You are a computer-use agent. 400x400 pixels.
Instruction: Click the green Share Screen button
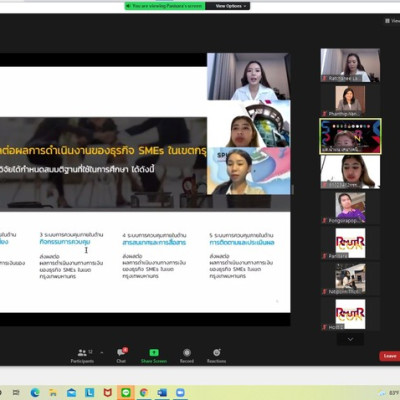(154, 356)
